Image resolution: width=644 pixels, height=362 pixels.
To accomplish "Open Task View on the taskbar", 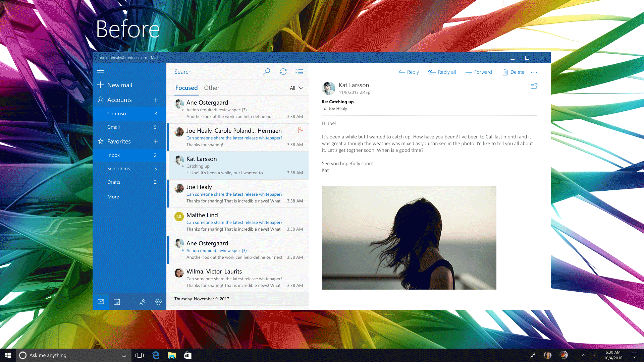I will [140, 355].
